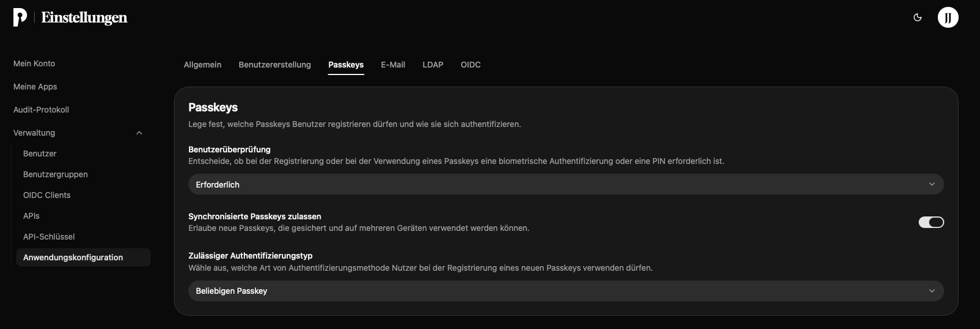Collapse the Verwaltung section chevron
This screenshot has height=329, width=980.
[x=139, y=133]
